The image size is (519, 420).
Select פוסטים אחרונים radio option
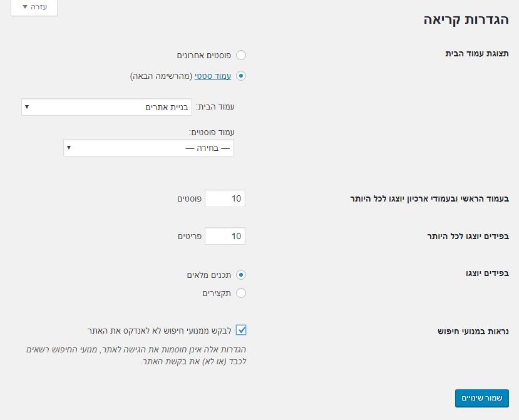pyautogui.click(x=241, y=55)
